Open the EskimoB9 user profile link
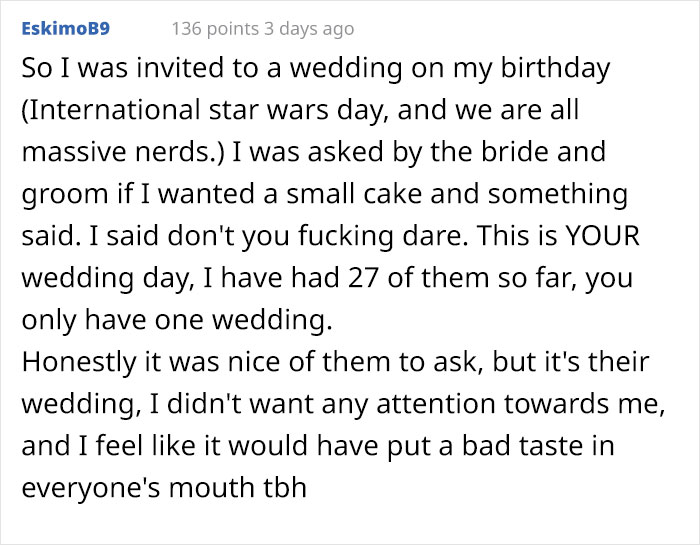This screenshot has height=545, width=700. [x=64, y=29]
